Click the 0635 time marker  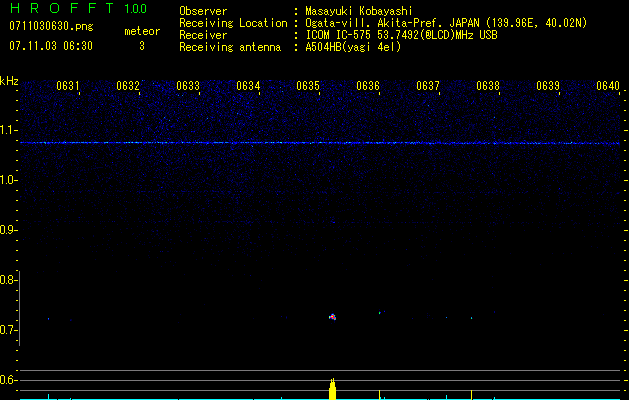click(x=308, y=86)
